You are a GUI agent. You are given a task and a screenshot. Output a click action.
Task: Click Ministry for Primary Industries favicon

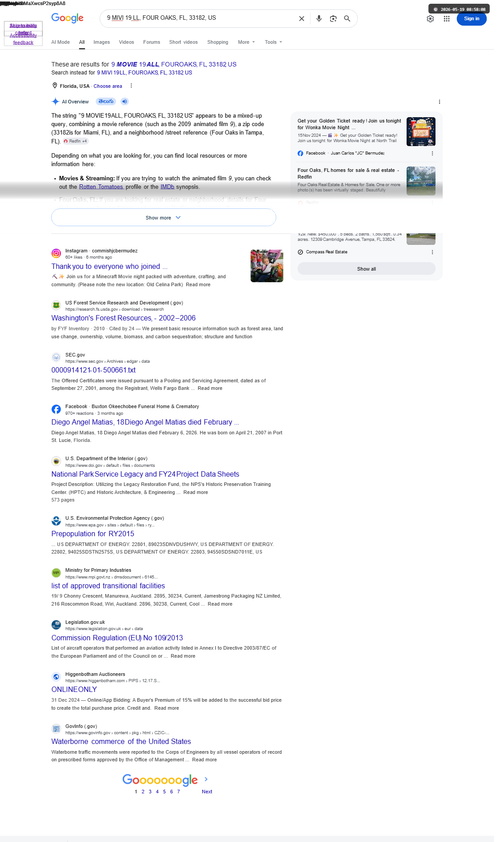(x=56, y=573)
